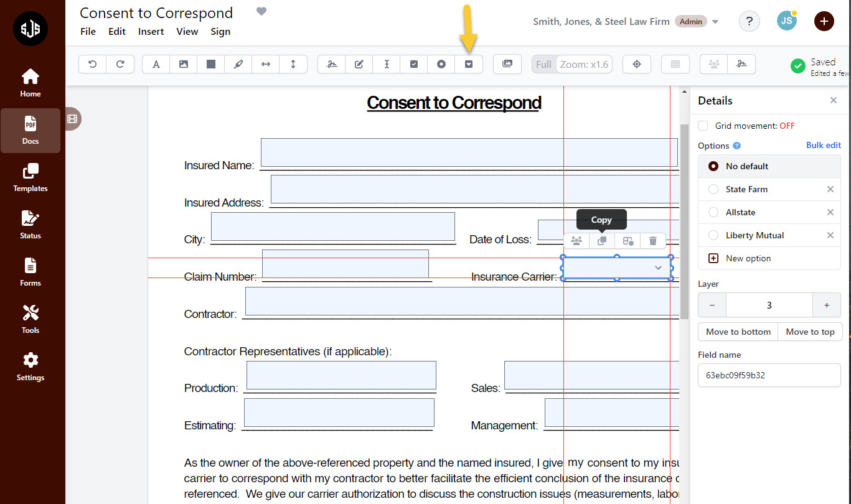Add a checkbox field from toolbar
The height and width of the screenshot is (504, 851).
(x=414, y=64)
